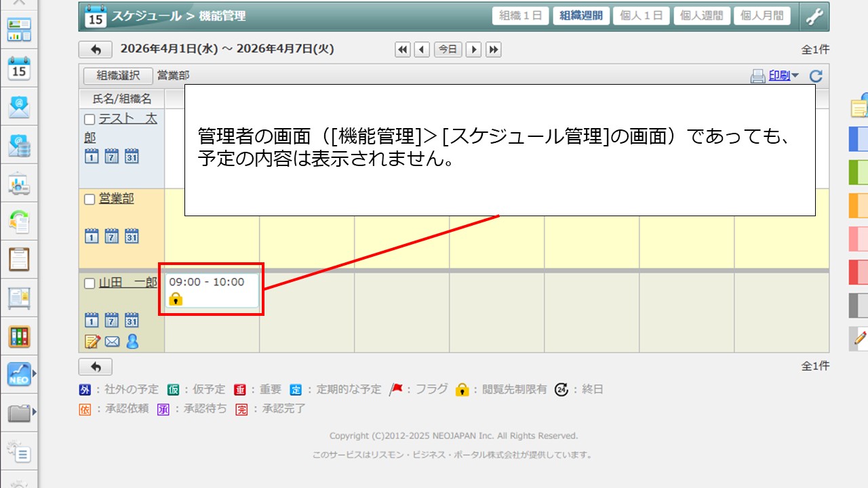Click the memo pencil icon under 山田 一郎
Image resolution: width=868 pixels, height=488 pixels.
pyautogui.click(x=92, y=342)
